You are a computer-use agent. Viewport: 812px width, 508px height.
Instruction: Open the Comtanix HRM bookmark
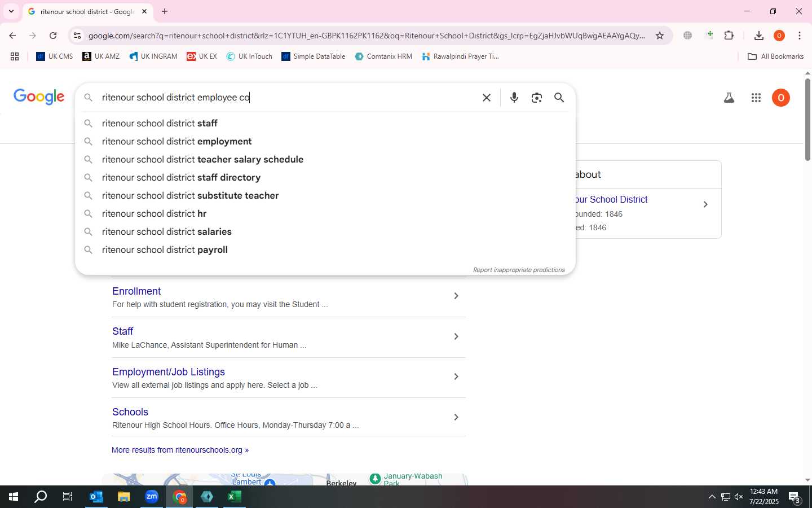pos(383,56)
